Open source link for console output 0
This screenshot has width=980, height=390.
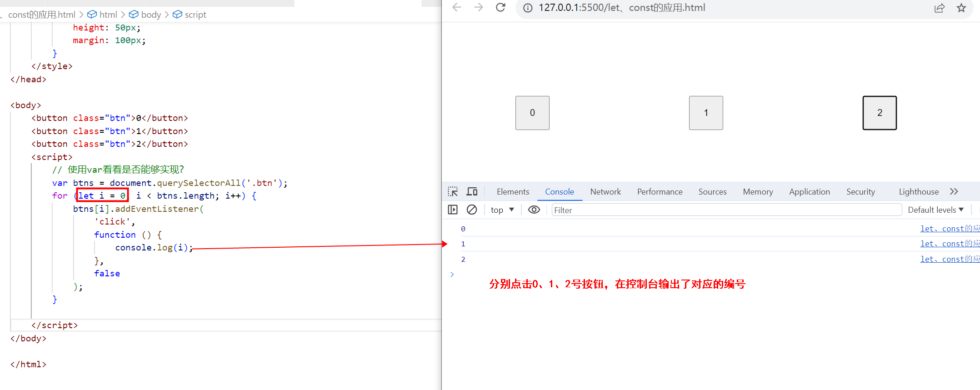click(950, 229)
